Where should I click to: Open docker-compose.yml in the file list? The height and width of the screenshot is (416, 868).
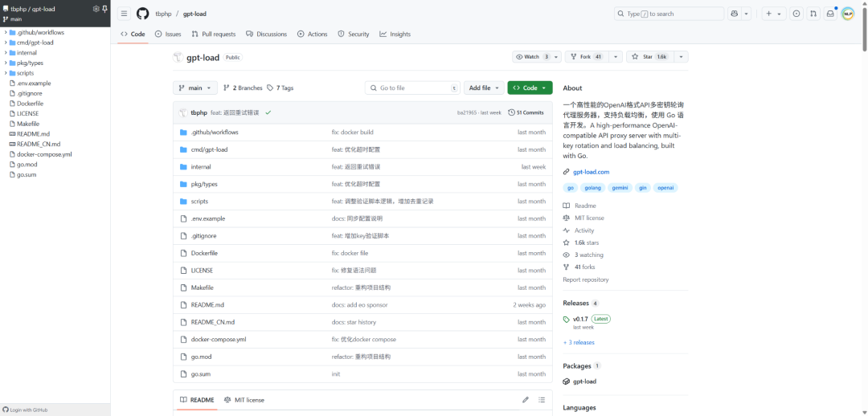[x=219, y=340]
